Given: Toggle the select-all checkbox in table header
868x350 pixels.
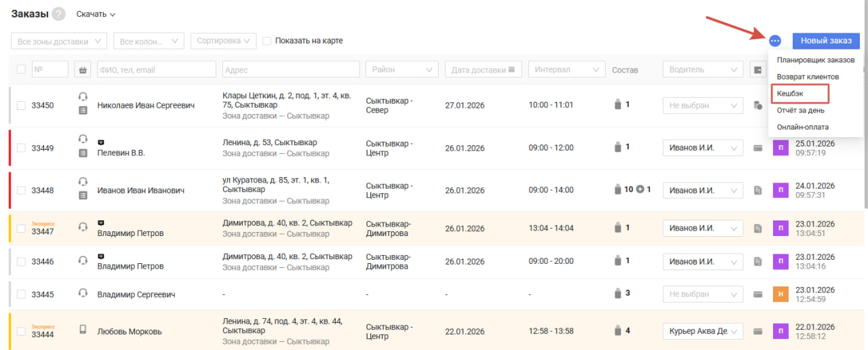Looking at the screenshot, I should pos(21,69).
